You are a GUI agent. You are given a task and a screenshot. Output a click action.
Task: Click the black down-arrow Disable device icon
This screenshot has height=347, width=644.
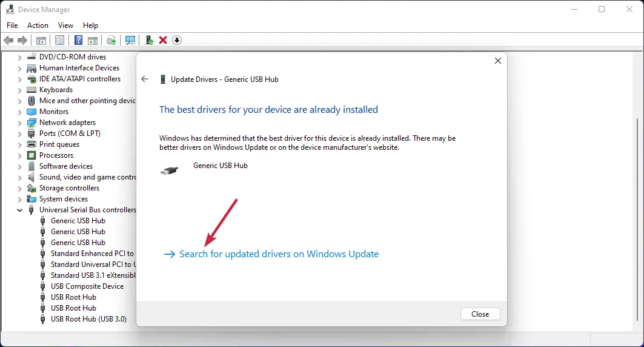click(x=177, y=40)
